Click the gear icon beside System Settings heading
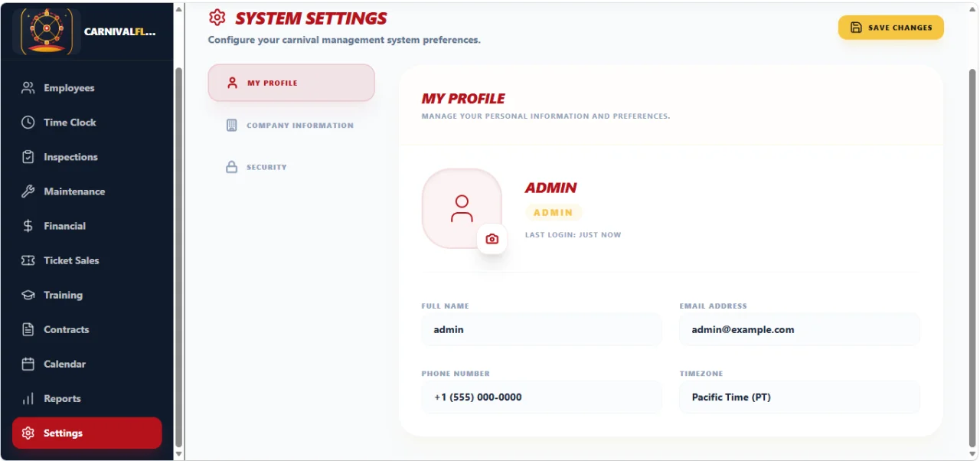This screenshot has height=461, width=980. point(217,18)
